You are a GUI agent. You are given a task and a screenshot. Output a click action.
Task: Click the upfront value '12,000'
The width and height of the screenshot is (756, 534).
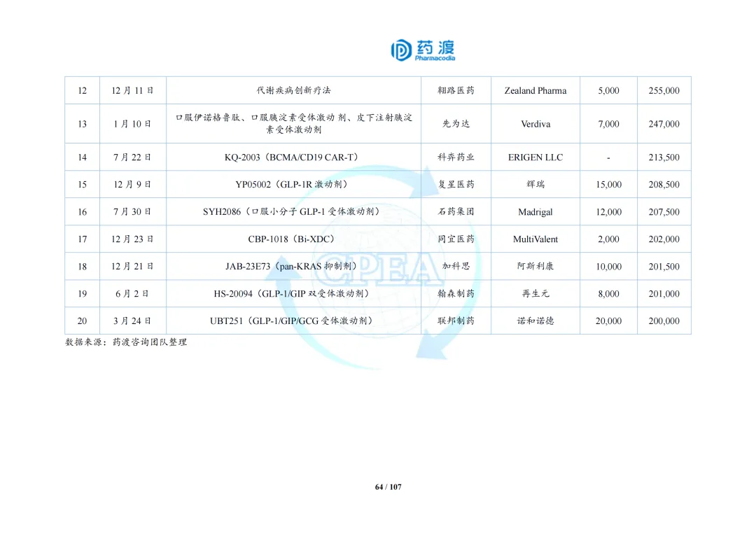tap(608, 211)
